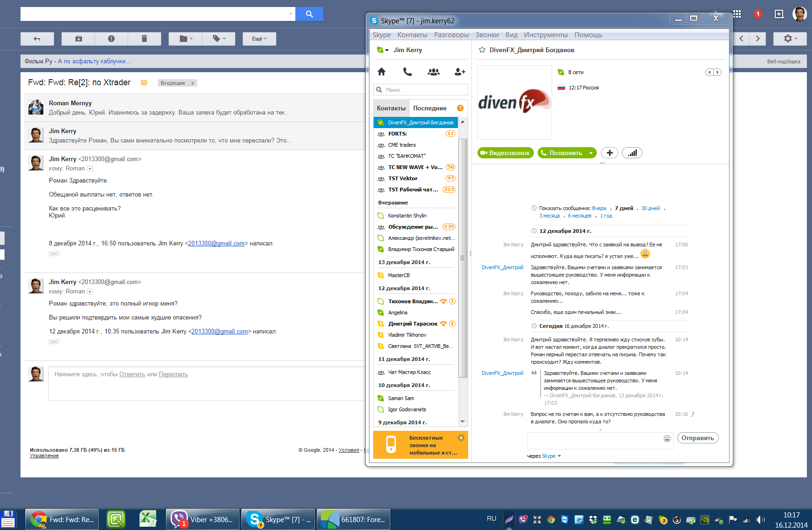Remove the 'Входящие' label with x

click(x=192, y=83)
